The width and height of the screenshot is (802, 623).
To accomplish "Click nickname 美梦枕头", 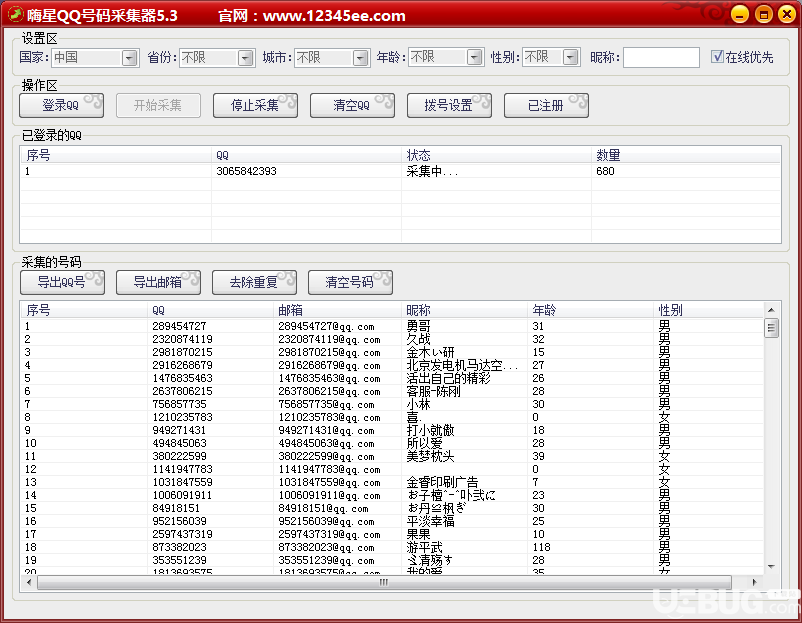I will click(430, 456).
